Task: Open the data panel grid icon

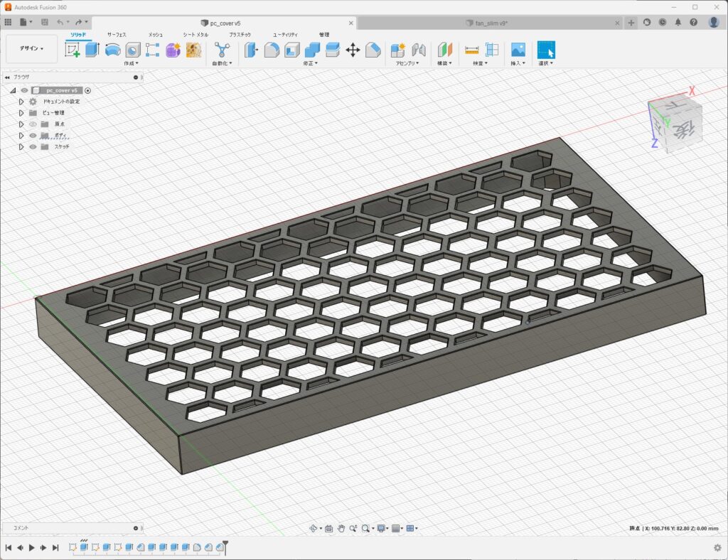Action: coord(8,22)
